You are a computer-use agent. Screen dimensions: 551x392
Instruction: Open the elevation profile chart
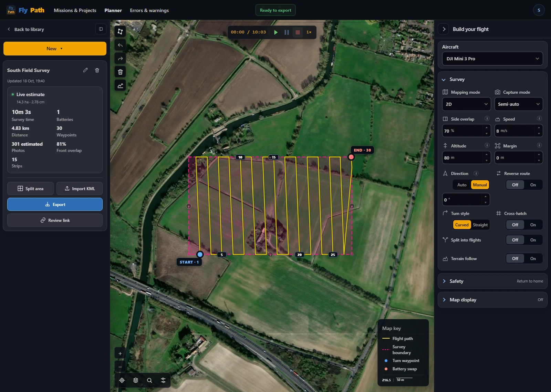point(120,85)
